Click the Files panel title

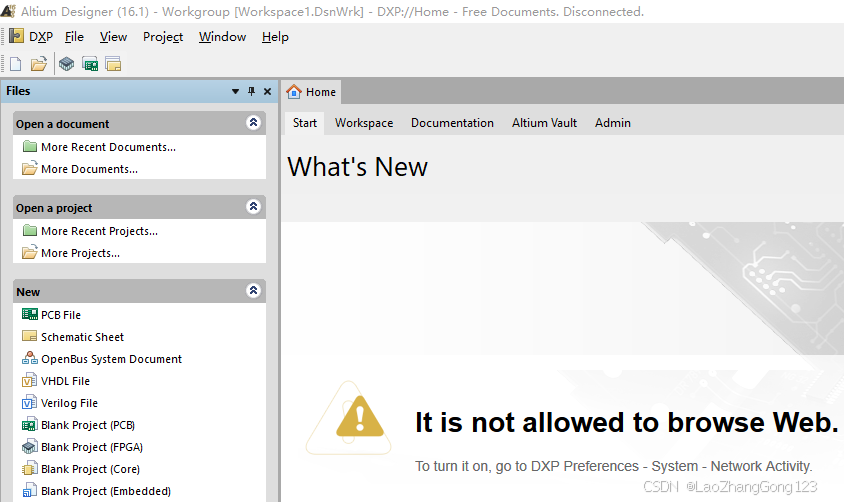click(x=18, y=91)
